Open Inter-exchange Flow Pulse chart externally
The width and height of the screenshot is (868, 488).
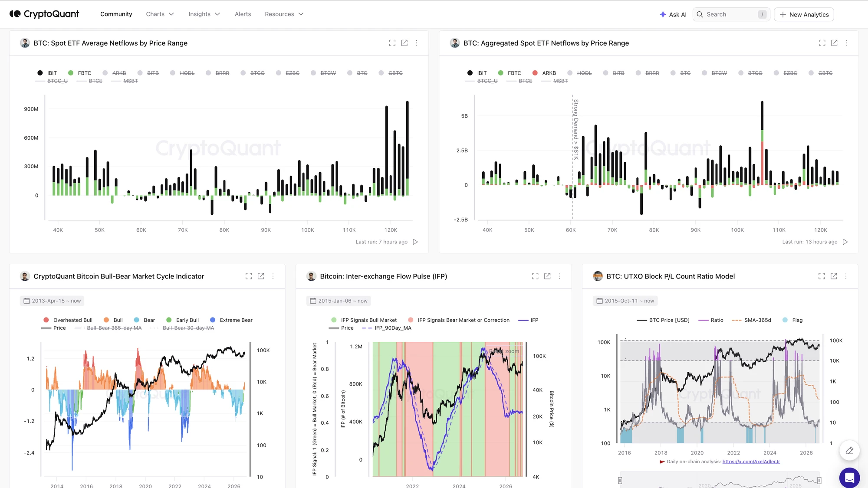pos(547,276)
